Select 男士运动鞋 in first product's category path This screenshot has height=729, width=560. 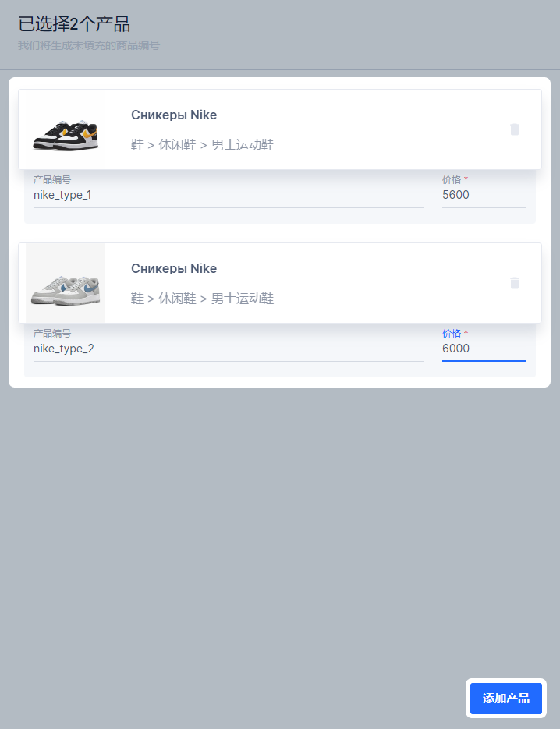pyautogui.click(x=243, y=145)
